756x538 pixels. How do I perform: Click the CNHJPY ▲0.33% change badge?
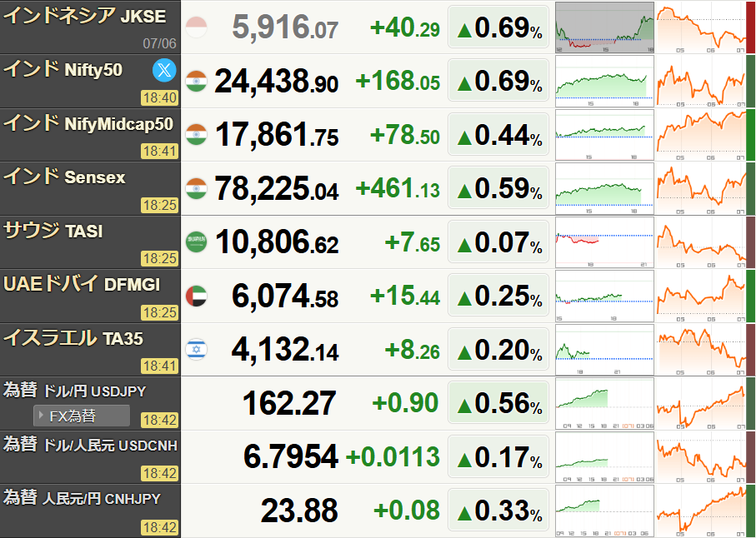click(498, 511)
